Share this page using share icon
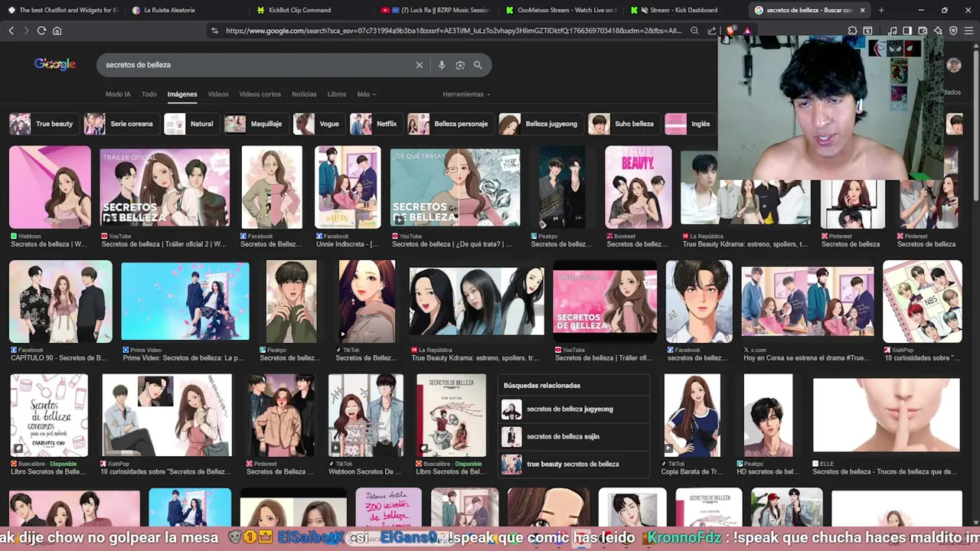 pos(711,31)
